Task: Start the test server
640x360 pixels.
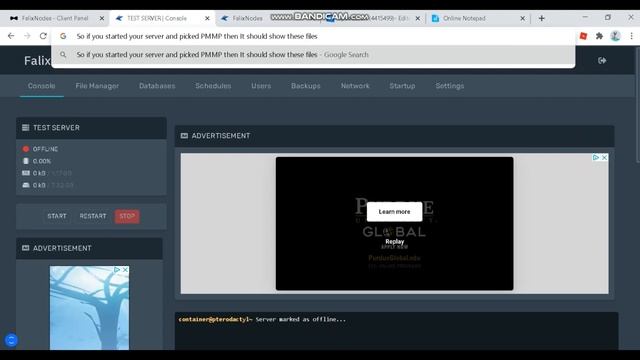Action: click(x=57, y=216)
